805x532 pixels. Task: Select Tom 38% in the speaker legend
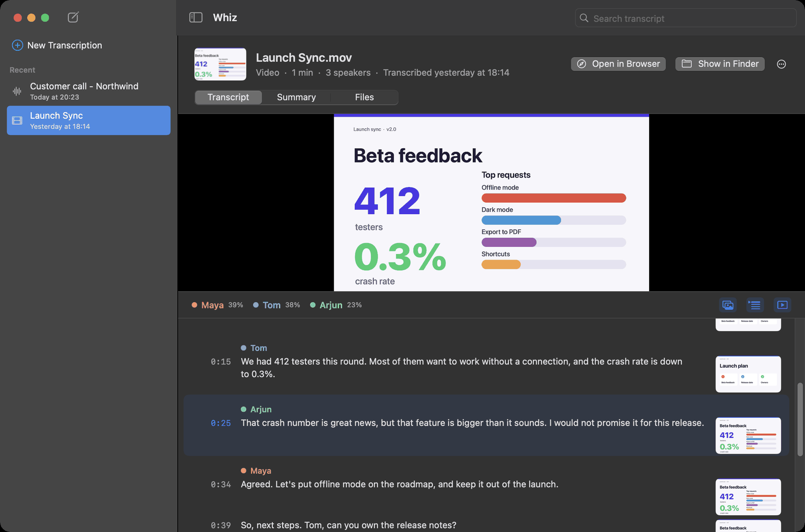click(277, 305)
